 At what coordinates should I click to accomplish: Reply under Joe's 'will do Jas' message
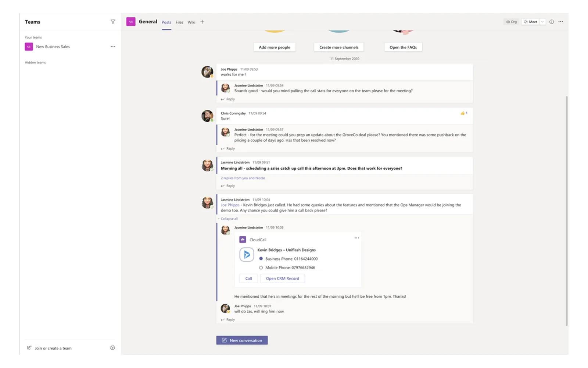tap(228, 320)
